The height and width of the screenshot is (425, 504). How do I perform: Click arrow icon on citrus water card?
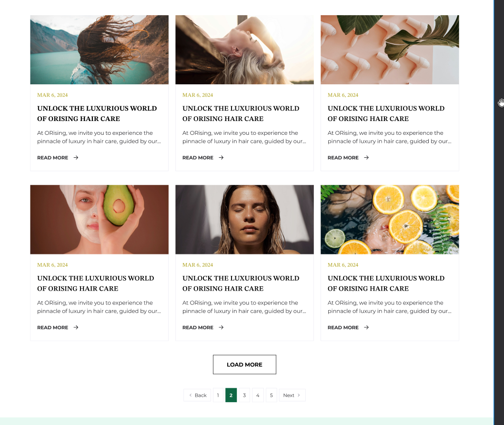(366, 327)
